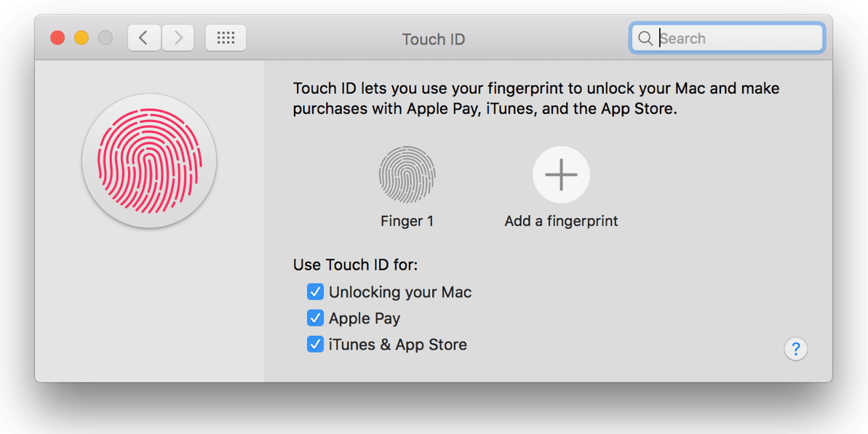Viewport: 868px width, 434px height.
Task: Uncheck the Apple Pay option
Action: point(315,318)
